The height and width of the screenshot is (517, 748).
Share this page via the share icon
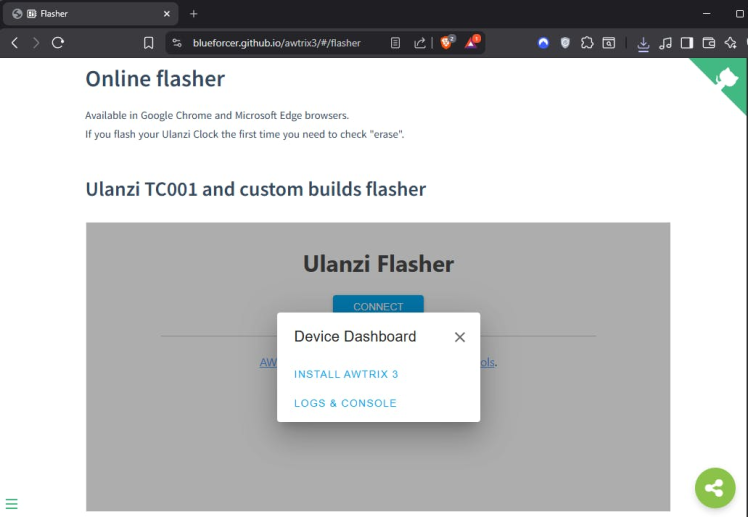click(420, 43)
